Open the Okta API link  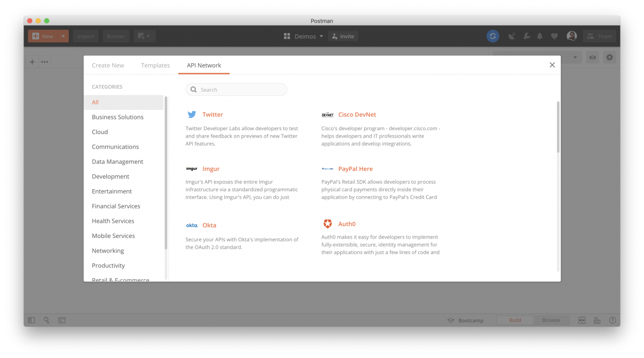pyautogui.click(x=209, y=225)
